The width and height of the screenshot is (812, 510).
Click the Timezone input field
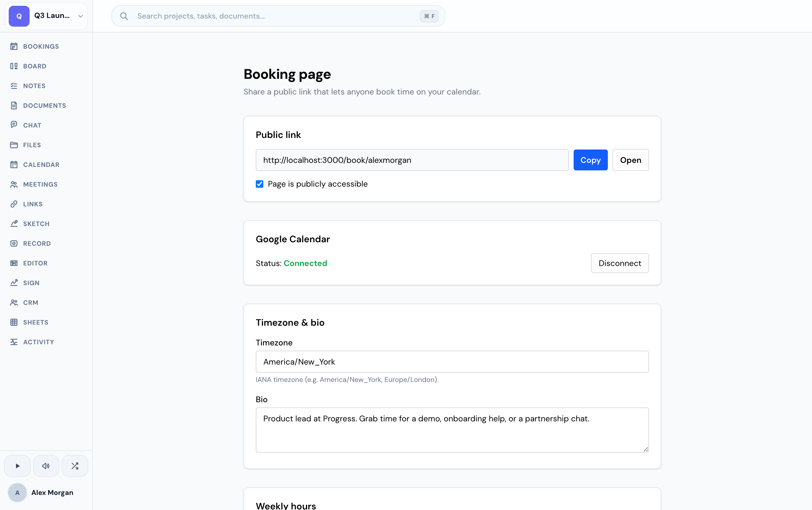(x=452, y=361)
